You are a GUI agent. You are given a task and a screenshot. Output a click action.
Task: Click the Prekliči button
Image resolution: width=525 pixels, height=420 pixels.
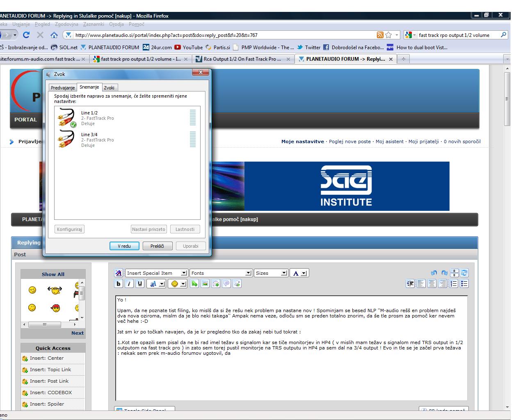coord(158,246)
